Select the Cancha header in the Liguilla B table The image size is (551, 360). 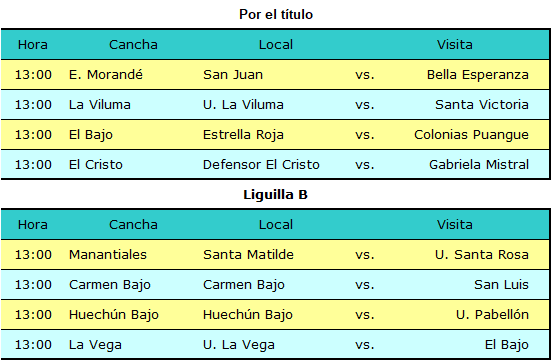point(133,225)
